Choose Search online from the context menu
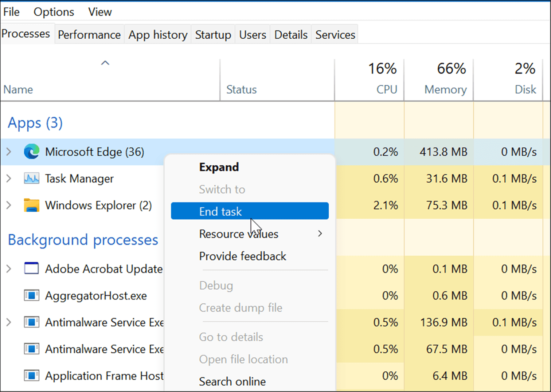This screenshot has width=551, height=392. 232,381
